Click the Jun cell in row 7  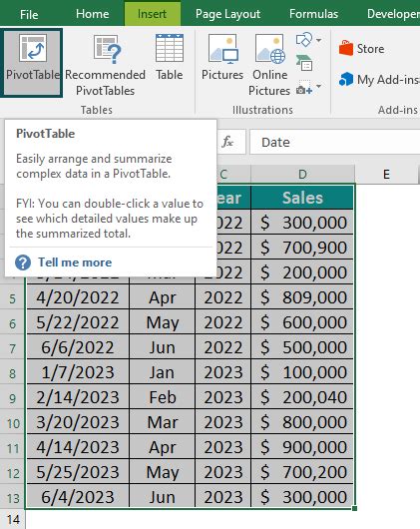(163, 347)
